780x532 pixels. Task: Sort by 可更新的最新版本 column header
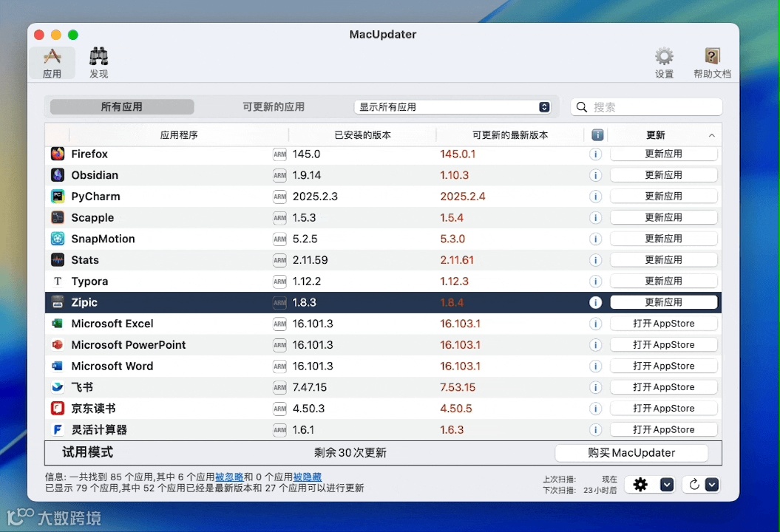point(510,135)
